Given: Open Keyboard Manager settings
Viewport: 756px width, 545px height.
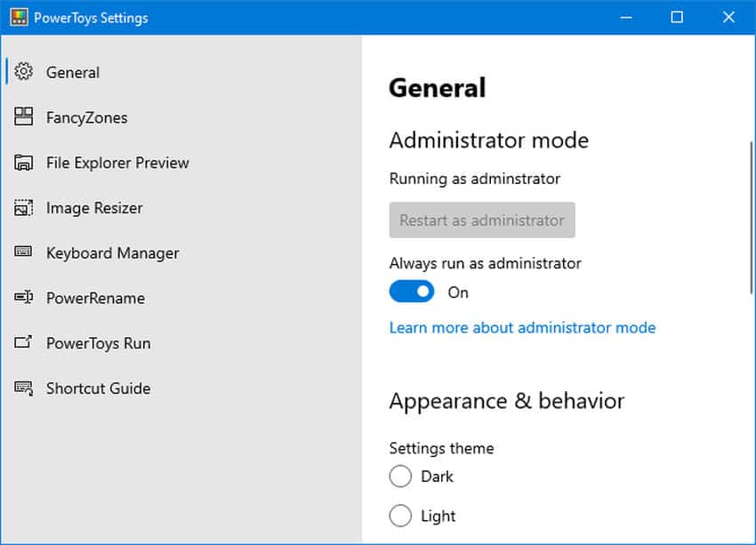Looking at the screenshot, I should point(181,253).
